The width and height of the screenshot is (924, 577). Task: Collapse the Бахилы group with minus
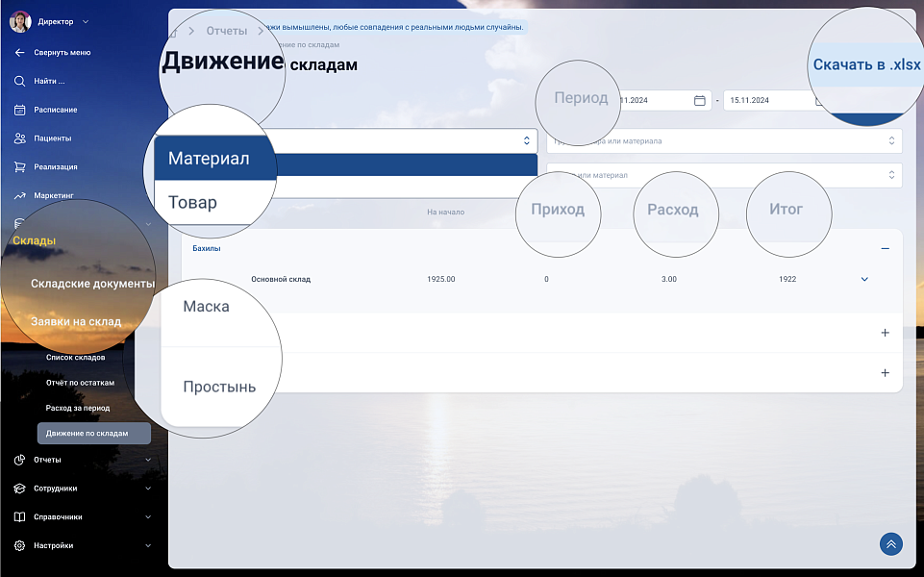[885, 248]
